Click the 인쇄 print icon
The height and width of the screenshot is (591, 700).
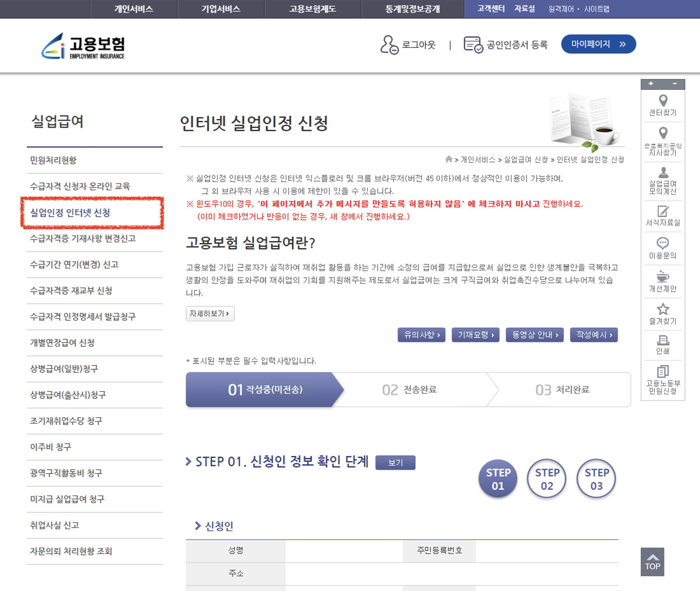coord(663,340)
